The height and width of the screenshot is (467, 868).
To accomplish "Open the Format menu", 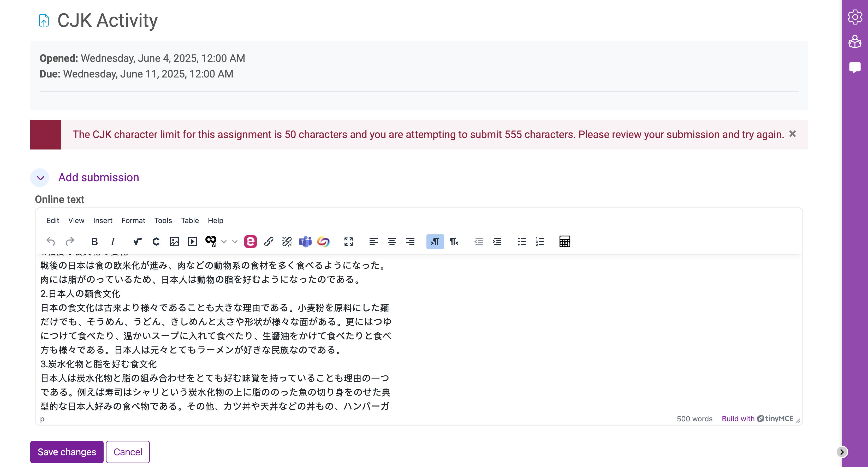I will click(133, 220).
